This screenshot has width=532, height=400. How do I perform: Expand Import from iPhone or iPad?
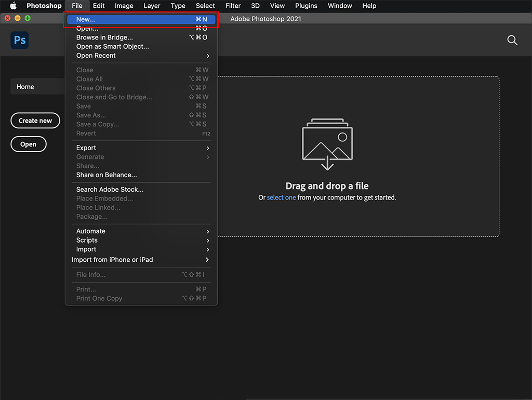[141, 260]
